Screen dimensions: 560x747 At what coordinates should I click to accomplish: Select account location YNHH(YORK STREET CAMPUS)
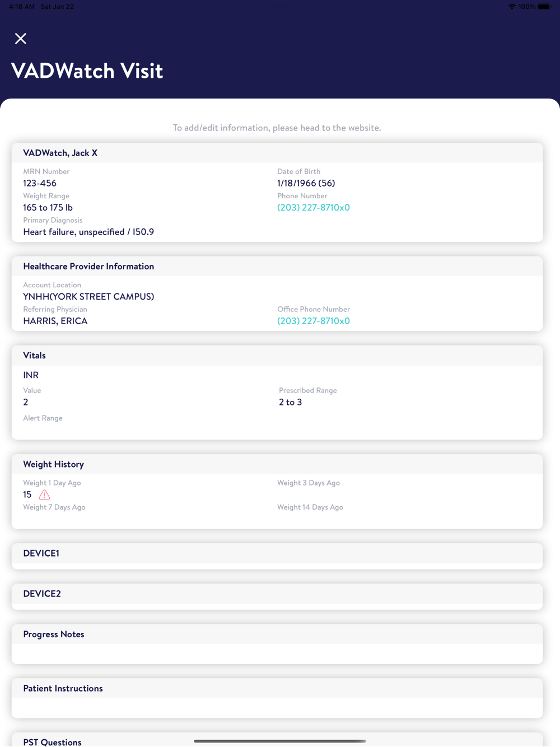point(88,297)
